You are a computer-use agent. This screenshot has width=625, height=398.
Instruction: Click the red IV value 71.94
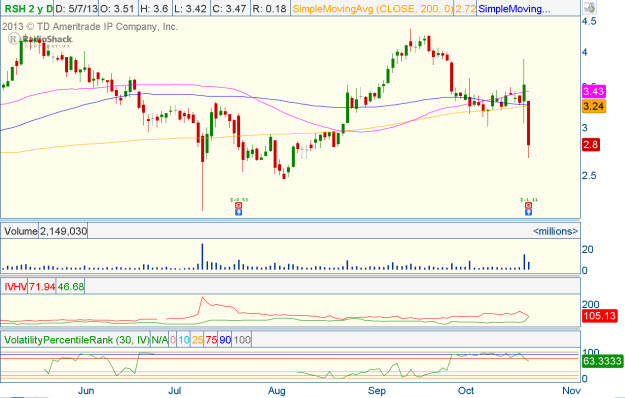42,286
